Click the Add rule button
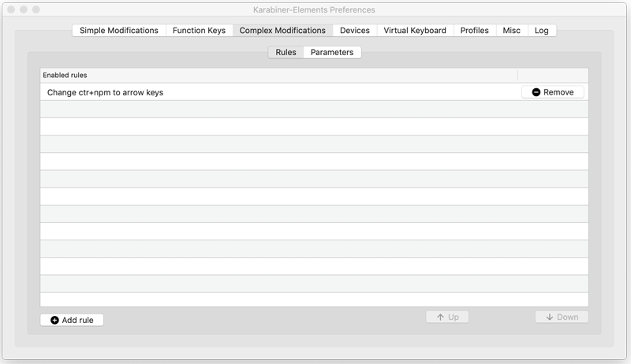This screenshot has height=364, width=631. point(72,320)
